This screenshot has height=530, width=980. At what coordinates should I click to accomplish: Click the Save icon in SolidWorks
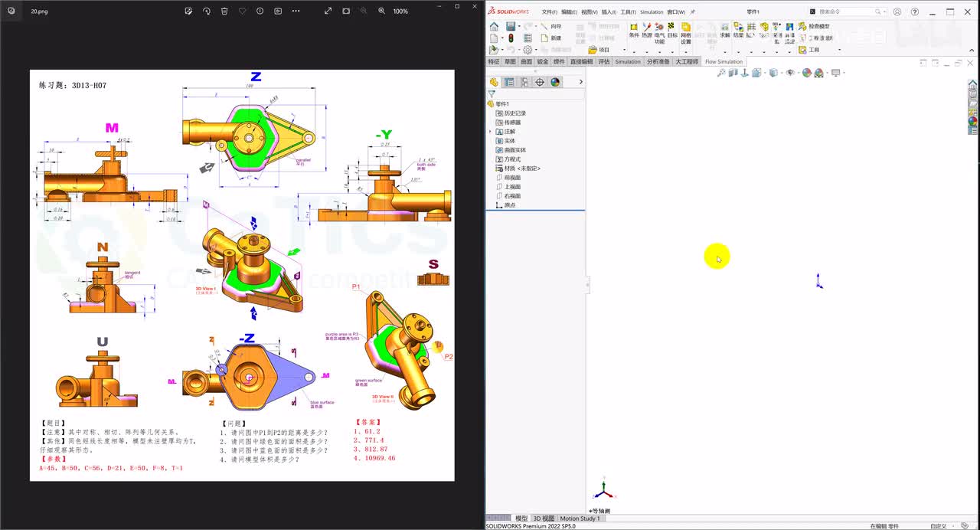click(511, 27)
